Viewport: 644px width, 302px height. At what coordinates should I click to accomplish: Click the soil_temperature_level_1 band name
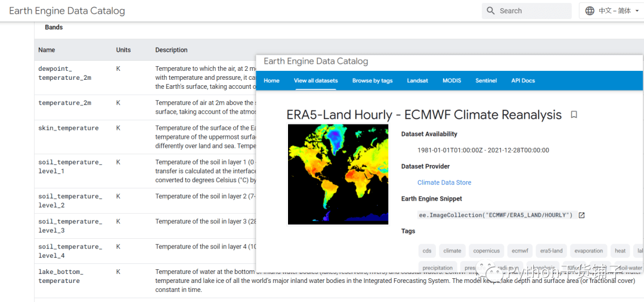coord(70,167)
